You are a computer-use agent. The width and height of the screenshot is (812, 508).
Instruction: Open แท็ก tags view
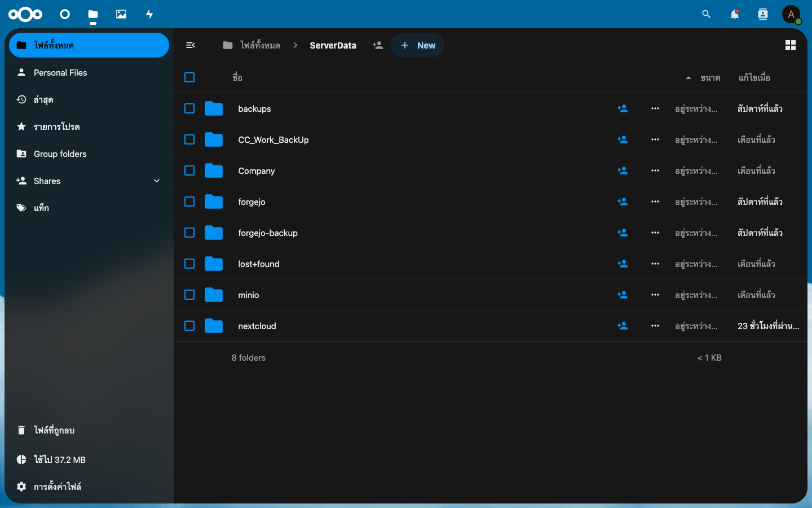tap(89, 208)
